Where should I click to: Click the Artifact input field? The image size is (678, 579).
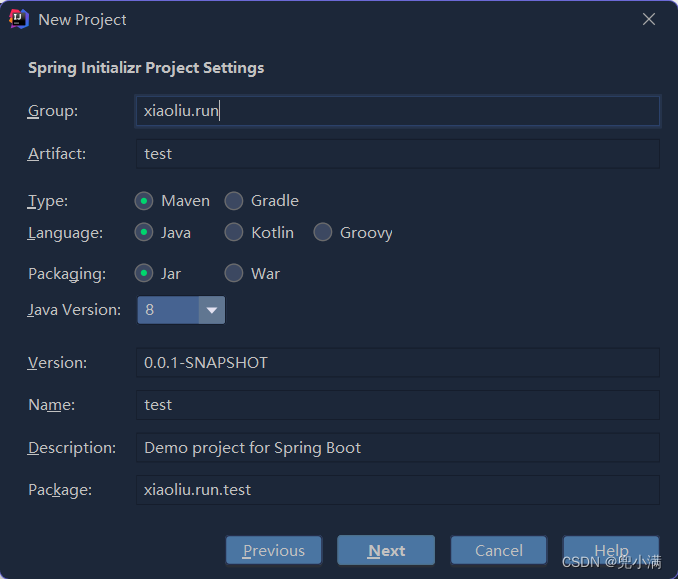[398, 154]
